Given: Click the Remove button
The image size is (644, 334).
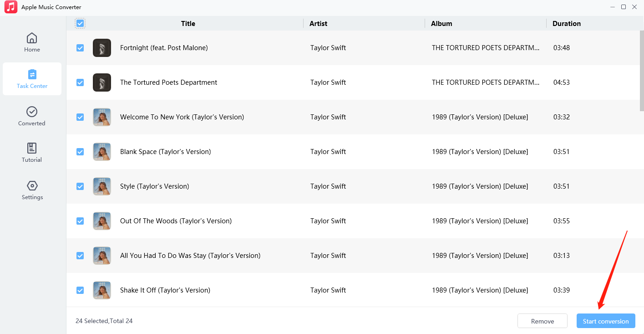Looking at the screenshot, I should (542, 321).
